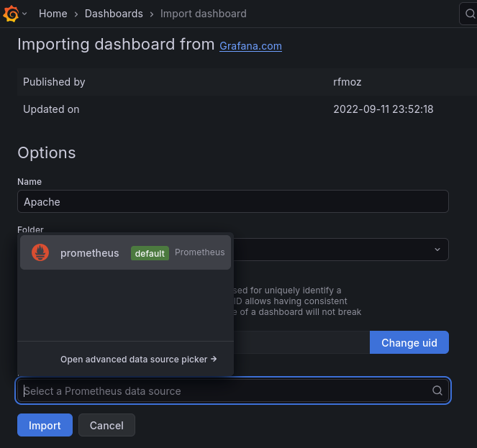477x448 pixels.
Task: Expand the Folder dropdown chevron
Action: click(x=437, y=250)
